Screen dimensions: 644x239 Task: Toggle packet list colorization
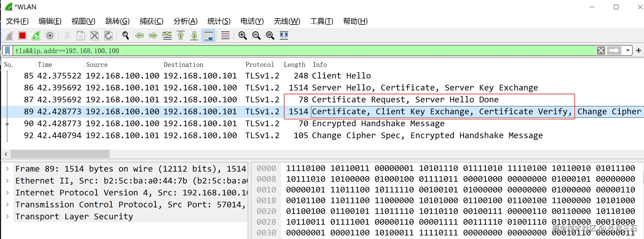click(x=225, y=36)
